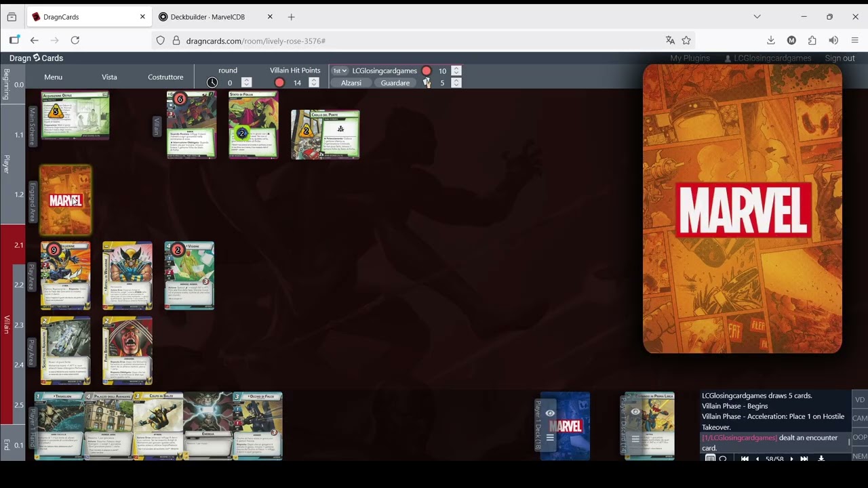Open the Menu item

coord(53,77)
